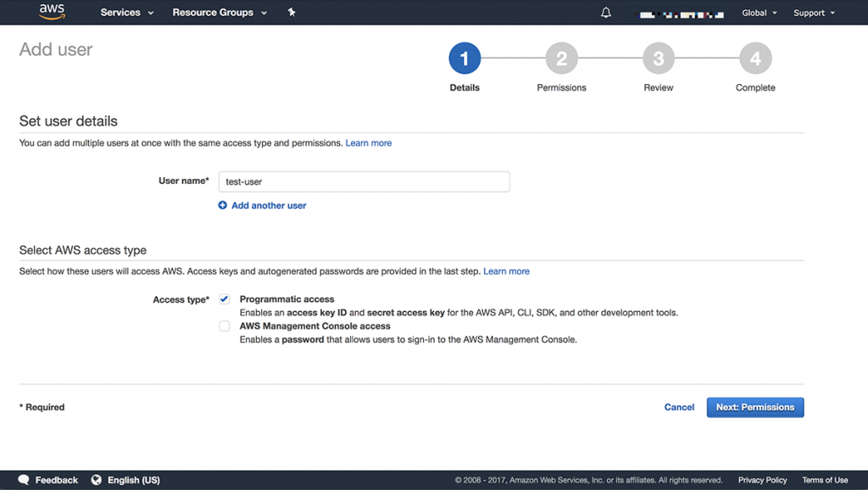Click the plus icon beside Add another user

(222, 205)
